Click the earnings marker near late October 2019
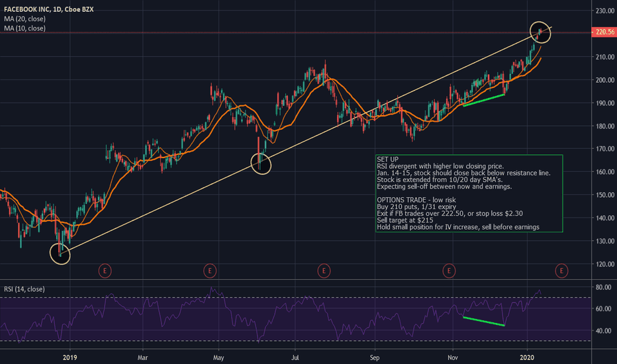 point(449,271)
